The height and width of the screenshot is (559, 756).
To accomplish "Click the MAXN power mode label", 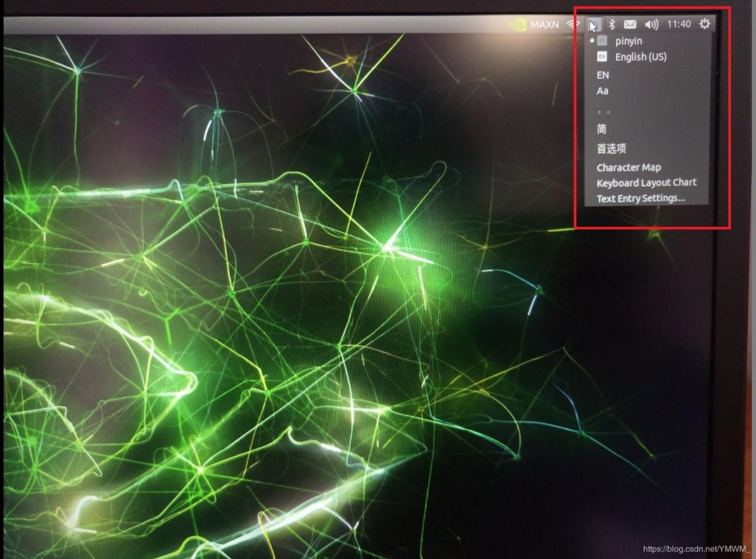I will point(544,25).
